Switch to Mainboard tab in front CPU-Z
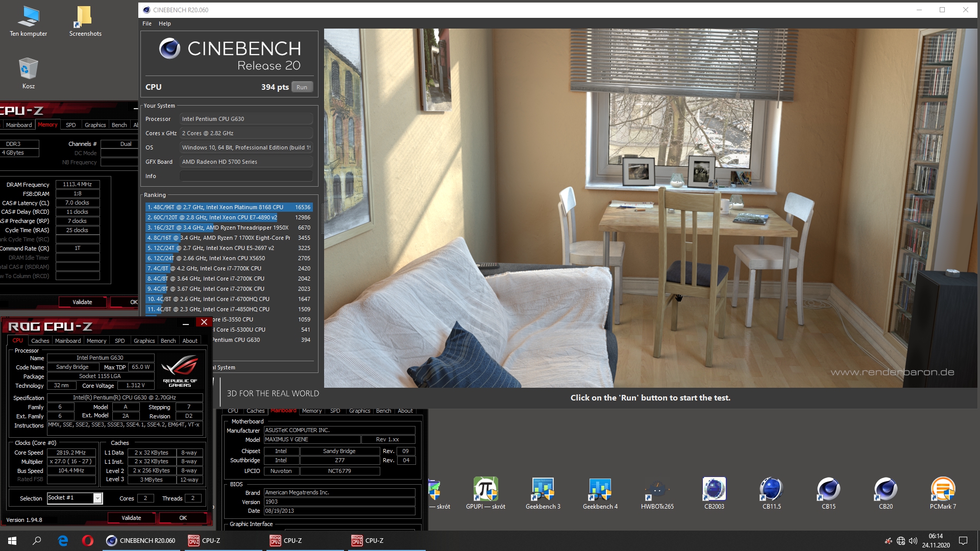The height and width of the screenshot is (551, 980). 68,341
